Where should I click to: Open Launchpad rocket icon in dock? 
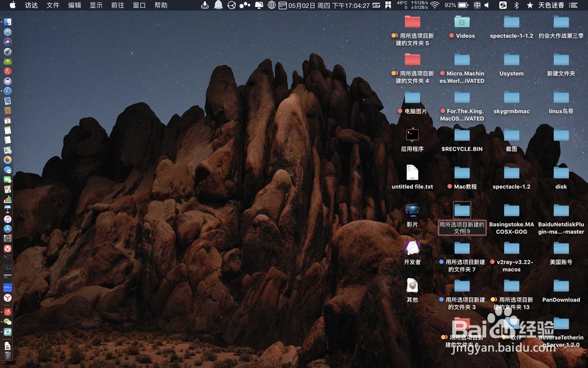click(8, 51)
